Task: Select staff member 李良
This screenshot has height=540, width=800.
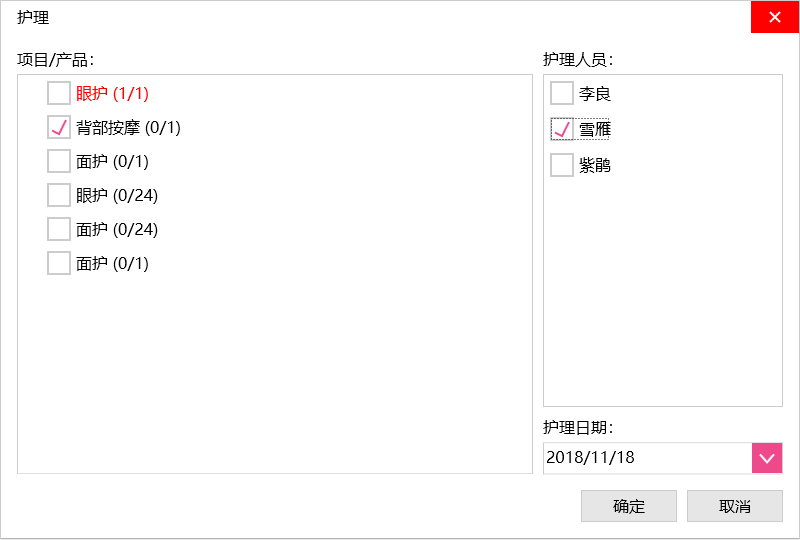Action: coord(562,94)
